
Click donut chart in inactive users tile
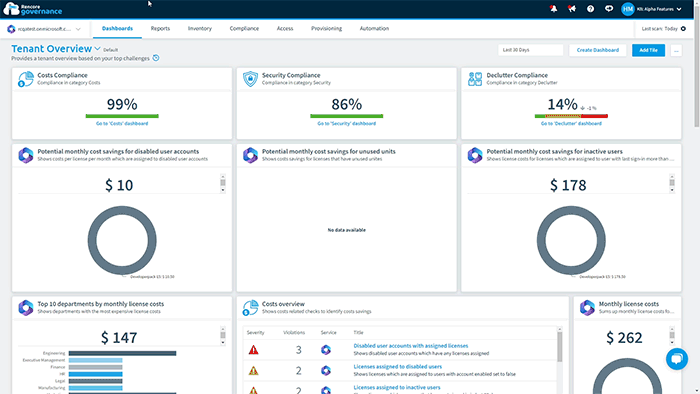pos(571,241)
